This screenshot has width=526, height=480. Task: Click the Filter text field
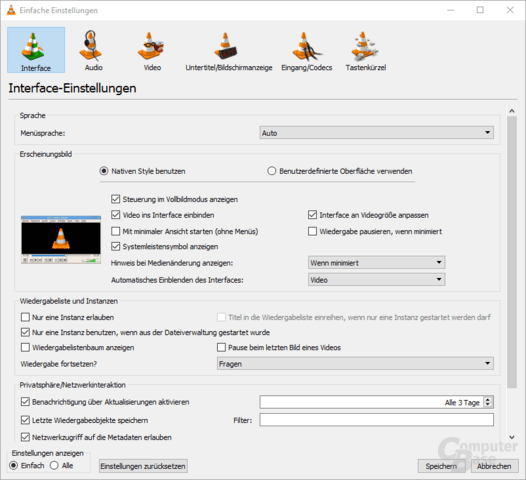click(376, 420)
